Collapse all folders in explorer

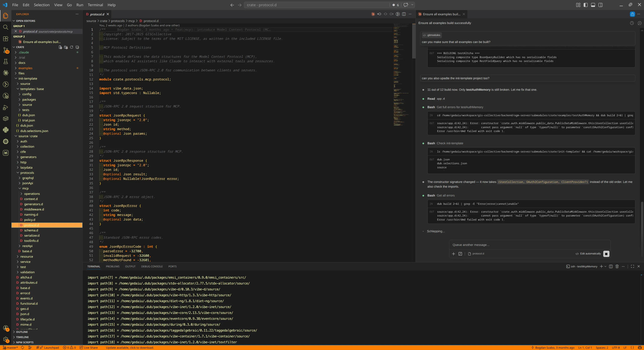77,47
